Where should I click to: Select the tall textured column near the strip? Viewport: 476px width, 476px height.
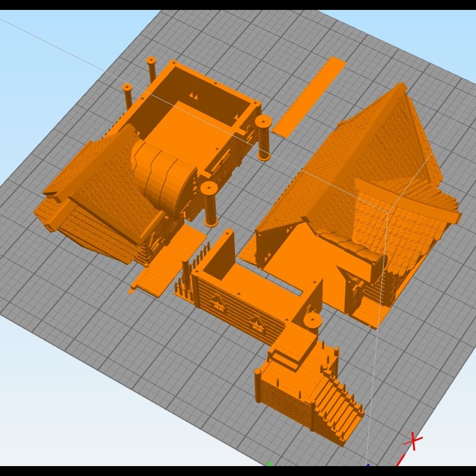pos(263,138)
